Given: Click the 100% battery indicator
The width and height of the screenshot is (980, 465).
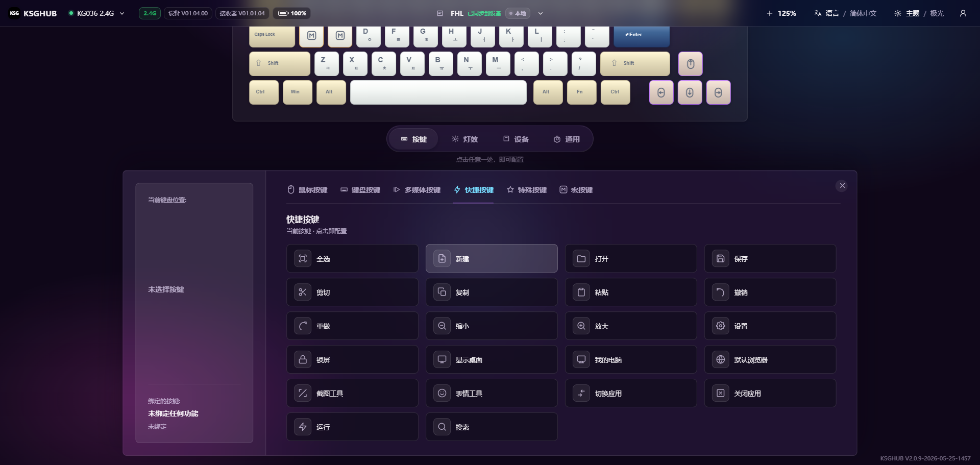Looking at the screenshot, I should 292,13.
